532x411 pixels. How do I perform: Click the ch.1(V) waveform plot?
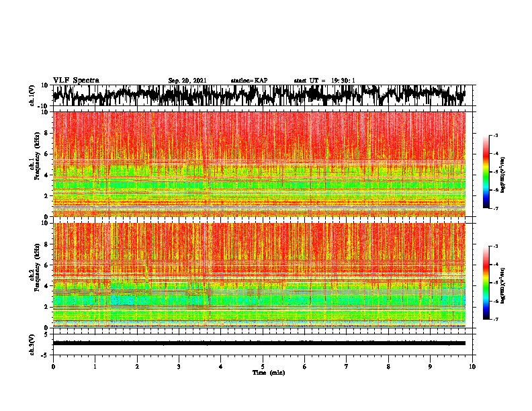tap(259, 95)
